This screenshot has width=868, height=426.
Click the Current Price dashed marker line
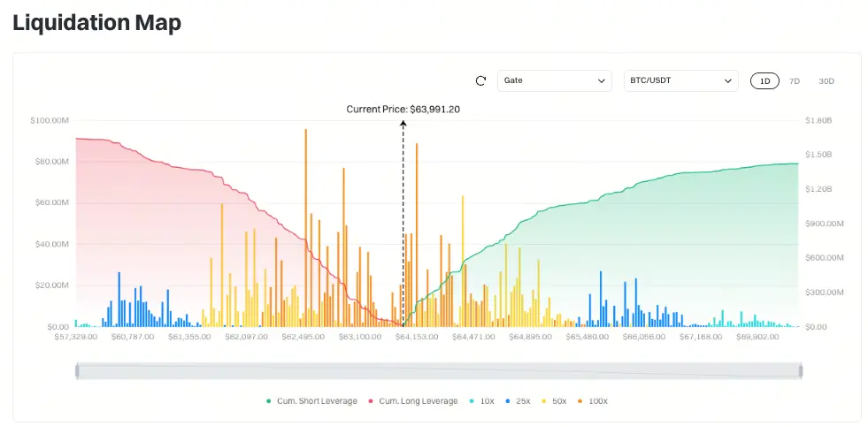point(403,224)
